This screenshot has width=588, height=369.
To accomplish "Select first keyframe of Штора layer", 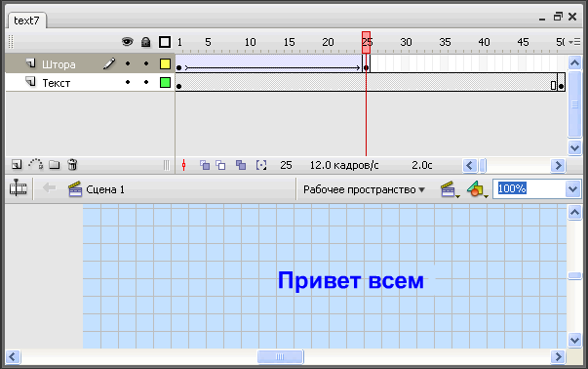I will tap(178, 67).
